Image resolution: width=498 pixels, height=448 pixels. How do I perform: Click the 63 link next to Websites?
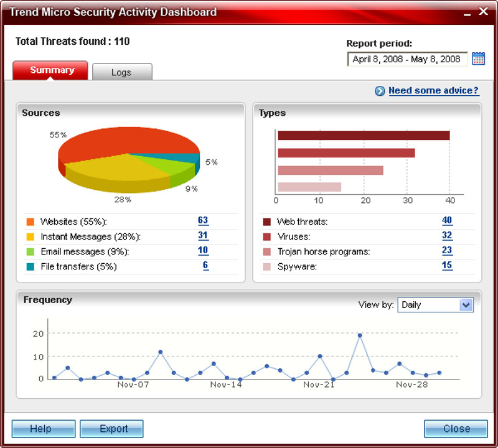tap(204, 221)
